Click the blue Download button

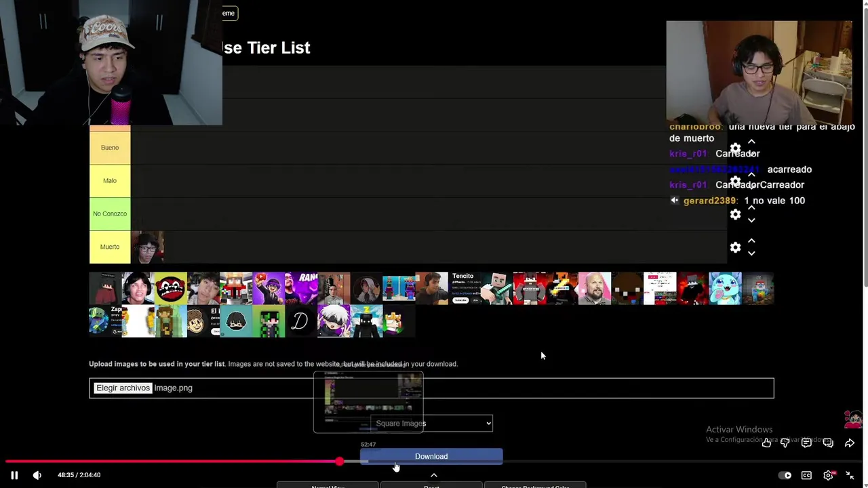pyautogui.click(x=431, y=456)
